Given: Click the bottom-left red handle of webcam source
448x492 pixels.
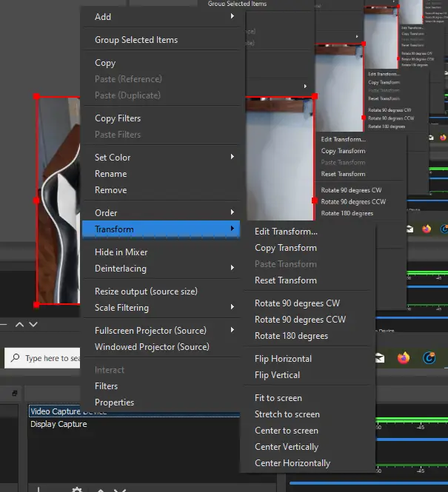Looking at the screenshot, I should tap(36, 305).
